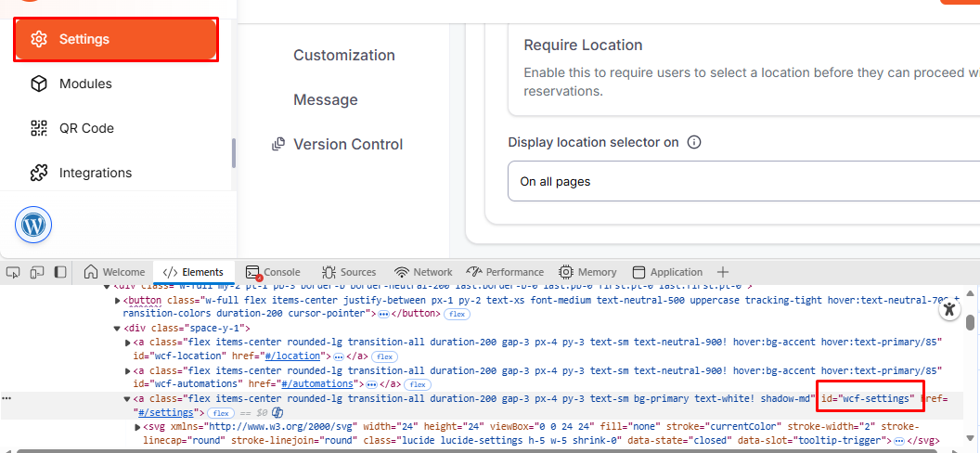Screen dimensions: 980x453
Task: Expand the wcf-automations anchor node
Action: 128,370
